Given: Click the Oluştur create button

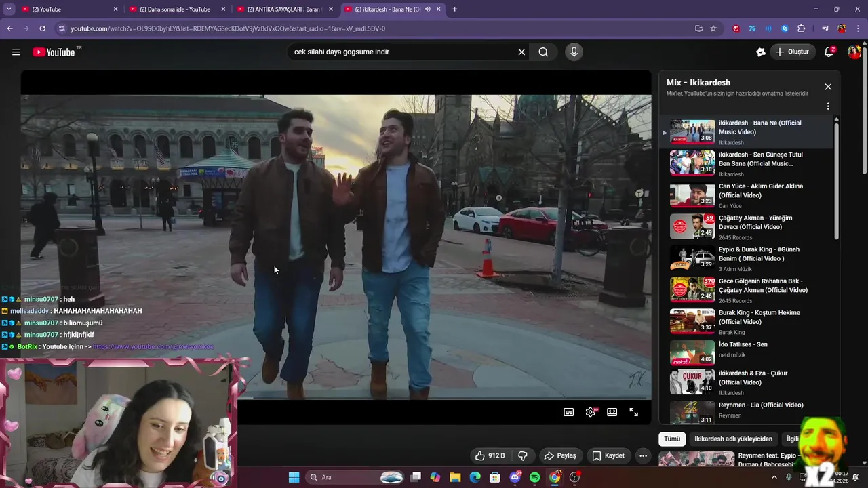Looking at the screenshot, I should 792,52.
